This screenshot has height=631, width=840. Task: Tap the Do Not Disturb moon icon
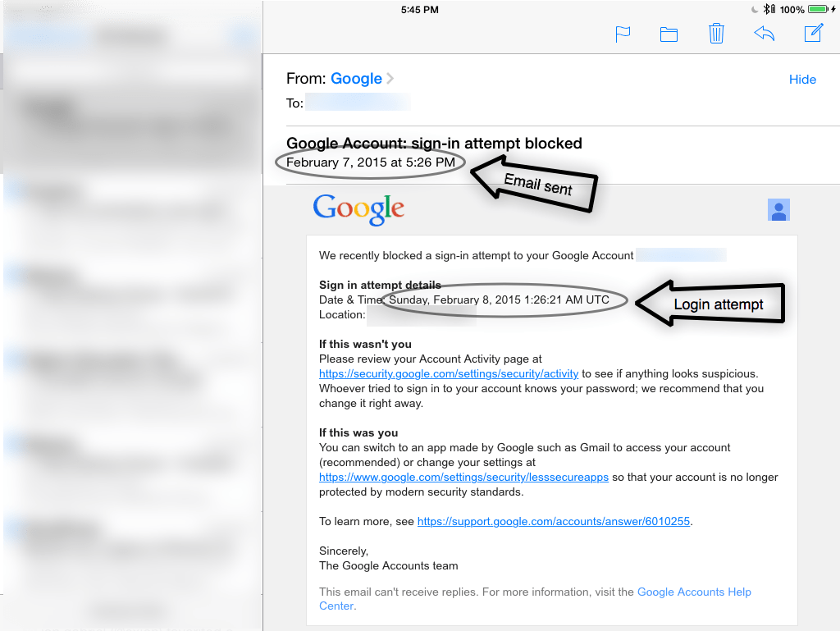coord(756,9)
